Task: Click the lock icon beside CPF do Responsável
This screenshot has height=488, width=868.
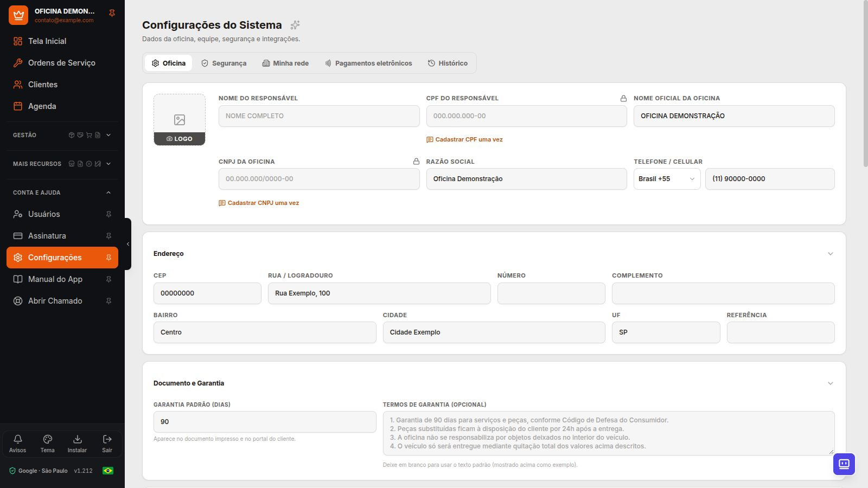Action: [623, 98]
